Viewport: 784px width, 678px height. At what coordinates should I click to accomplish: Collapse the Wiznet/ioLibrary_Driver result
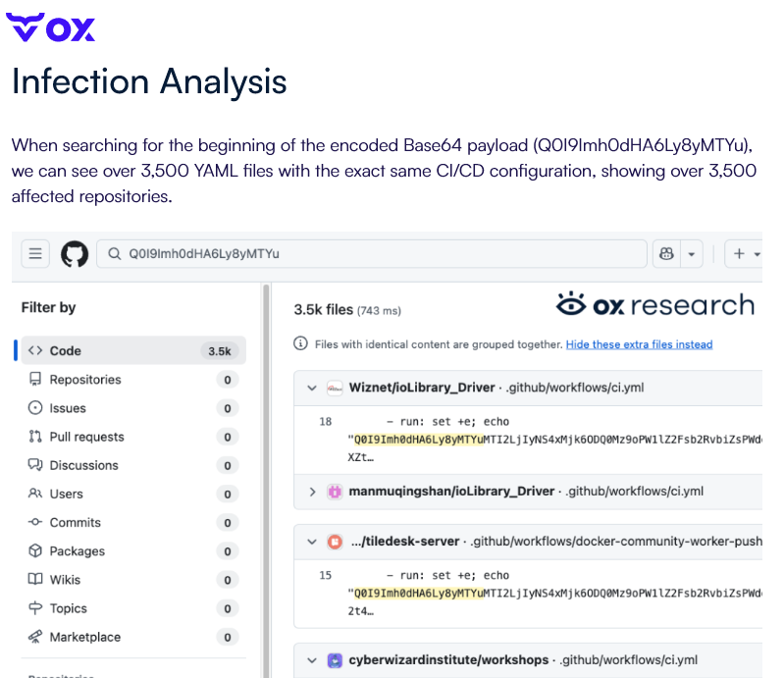pos(312,388)
